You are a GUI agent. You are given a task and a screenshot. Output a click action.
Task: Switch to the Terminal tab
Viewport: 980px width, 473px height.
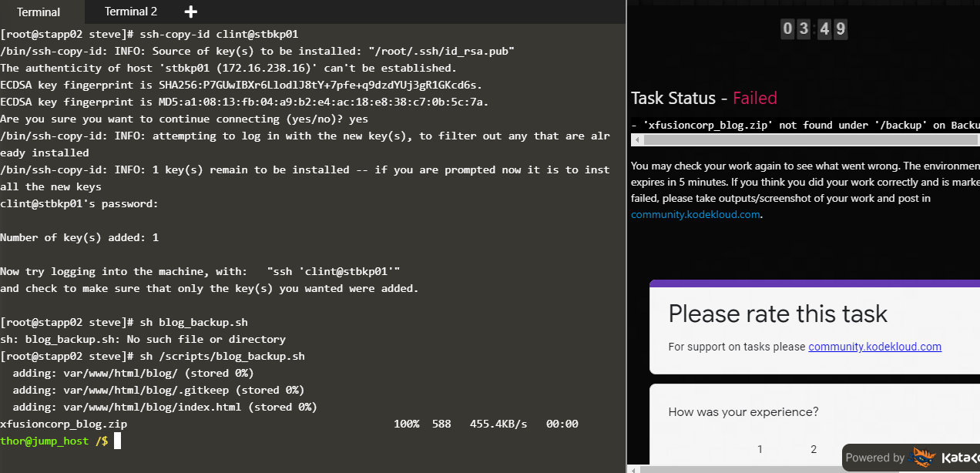coord(39,12)
